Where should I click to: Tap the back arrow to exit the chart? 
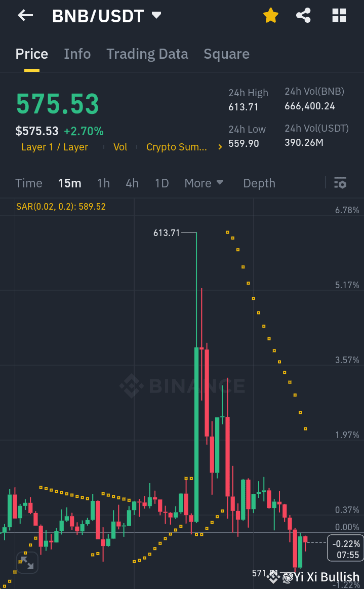coord(24,15)
